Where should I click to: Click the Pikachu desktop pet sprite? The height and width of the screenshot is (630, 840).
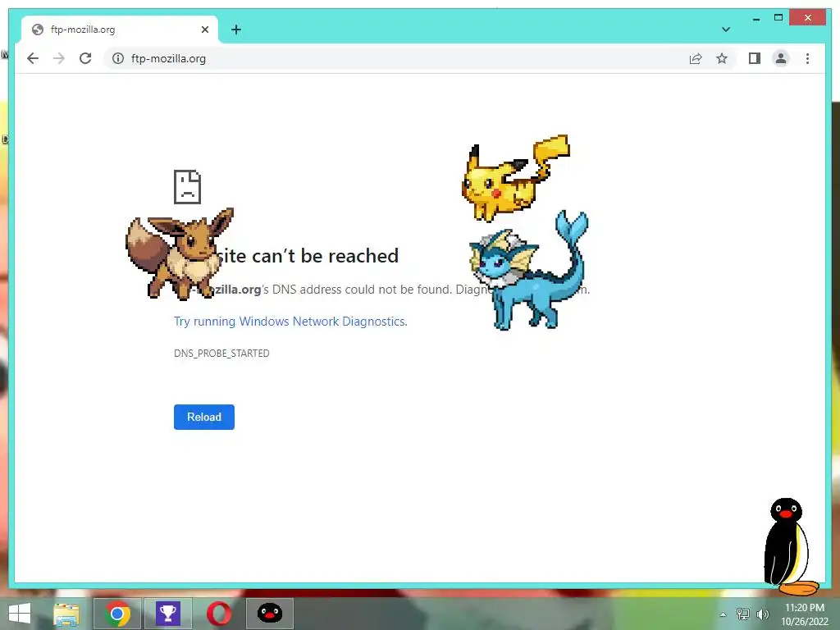515,178
